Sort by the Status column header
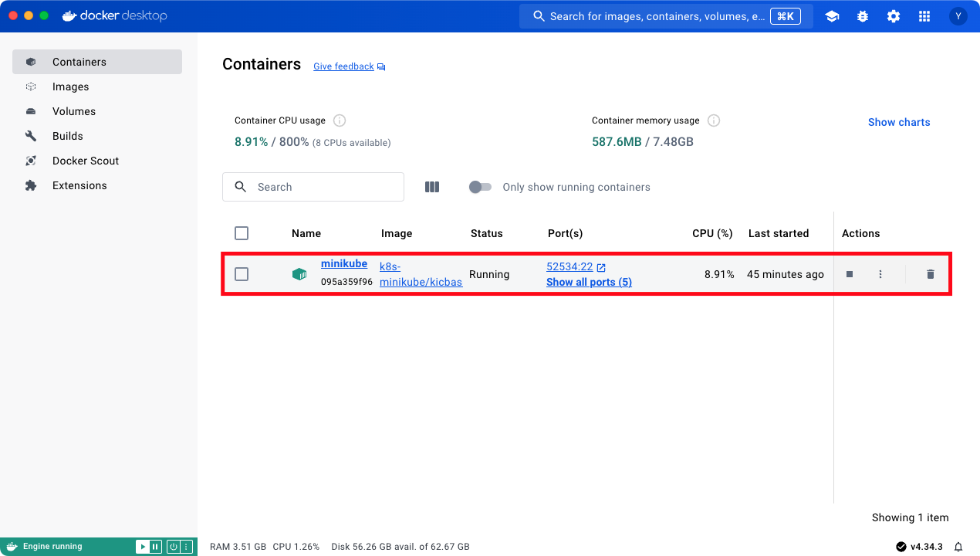Image resolution: width=980 pixels, height=556 pixels. coord(486,233)
